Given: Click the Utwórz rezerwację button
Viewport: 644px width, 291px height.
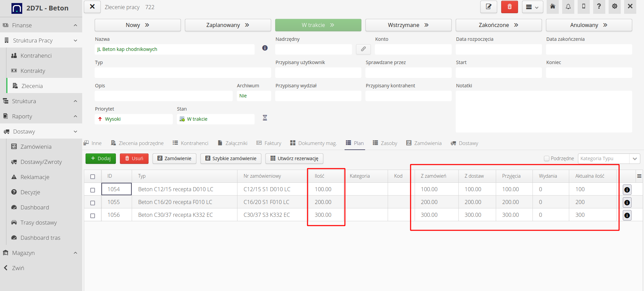Looking at the screenshot, I should (294, 158).
